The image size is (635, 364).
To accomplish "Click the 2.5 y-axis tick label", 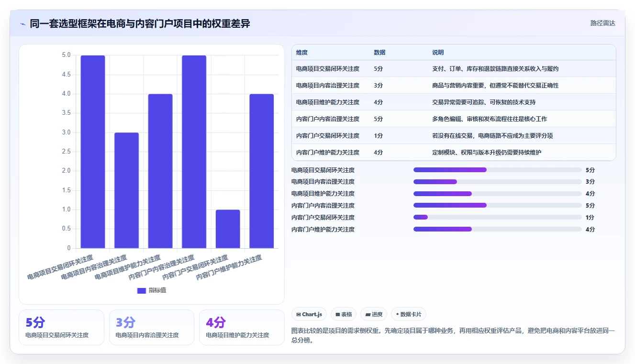I will [x=66, y=152].
